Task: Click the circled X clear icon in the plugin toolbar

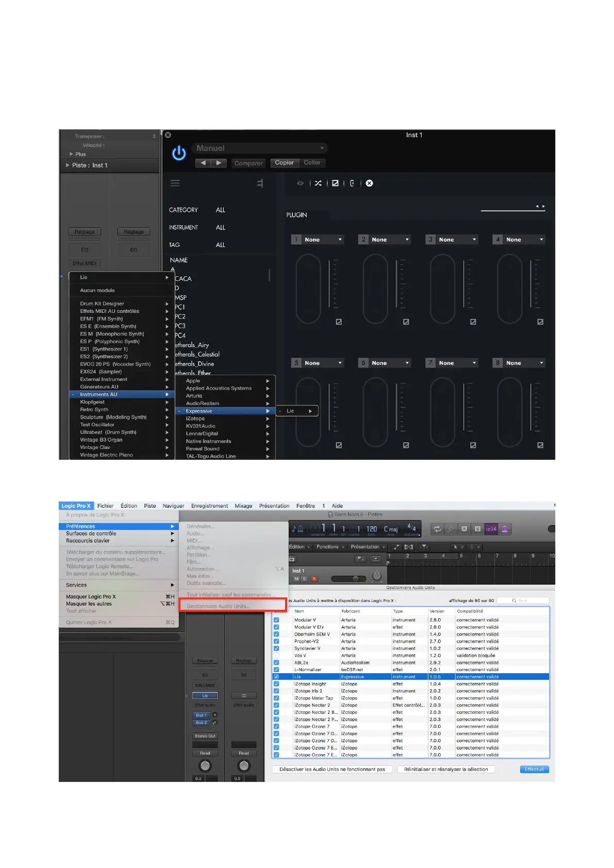Action: pyautogui.click(x=369, y=183)
